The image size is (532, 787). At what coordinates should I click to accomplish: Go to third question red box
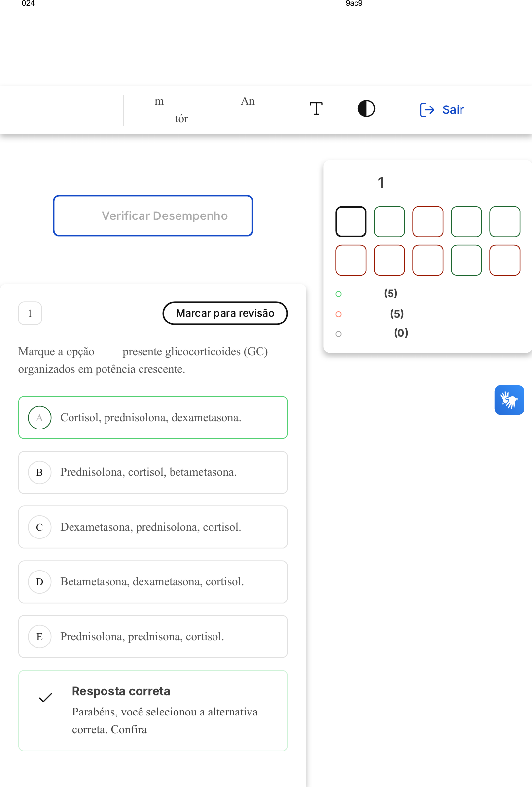point(428,221)
